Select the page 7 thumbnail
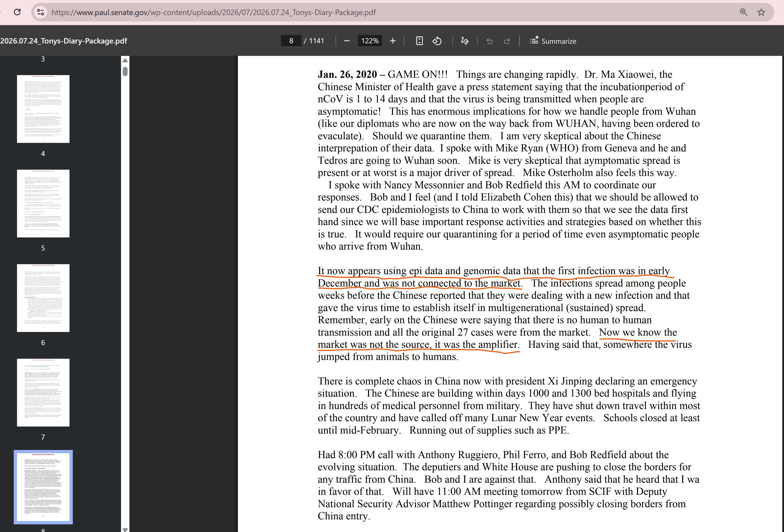Screen dimensions: 784x532 click(43, 392)
